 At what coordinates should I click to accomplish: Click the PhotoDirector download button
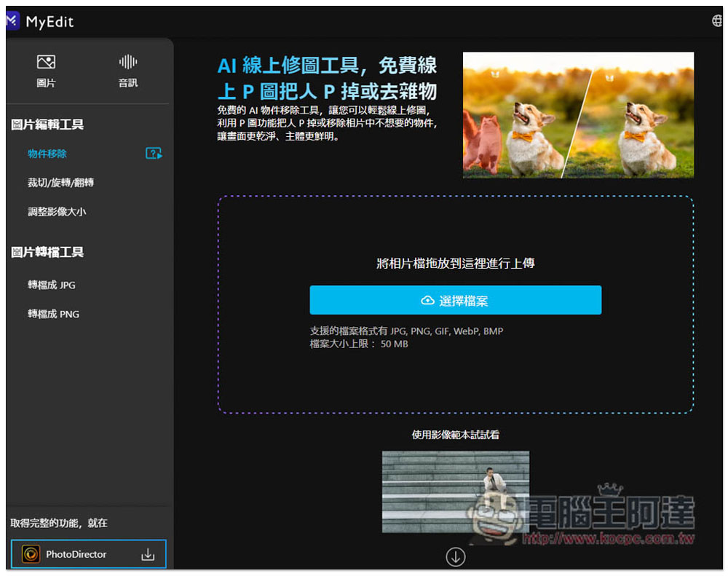(x=88, y=553)
